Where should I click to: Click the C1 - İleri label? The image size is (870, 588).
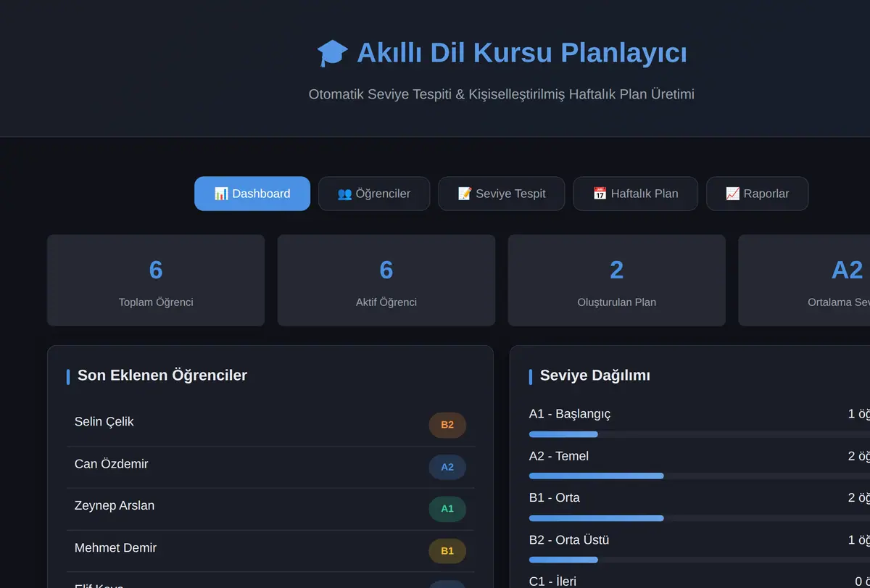click(x=552, y=581)
